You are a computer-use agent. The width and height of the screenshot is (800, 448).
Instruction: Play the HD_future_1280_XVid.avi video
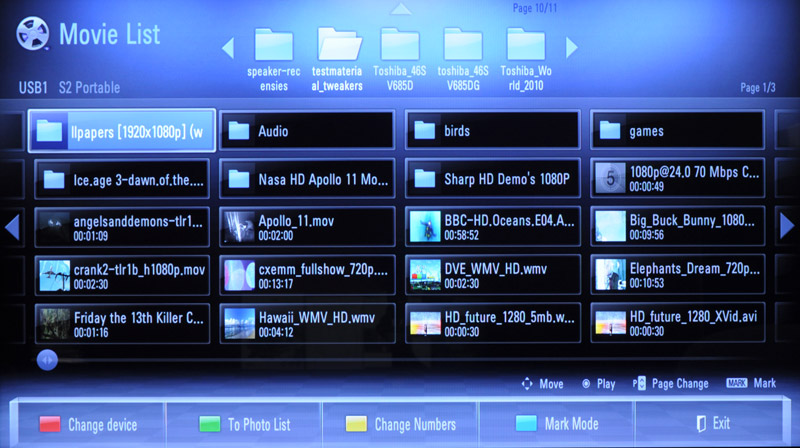point(678,323)
